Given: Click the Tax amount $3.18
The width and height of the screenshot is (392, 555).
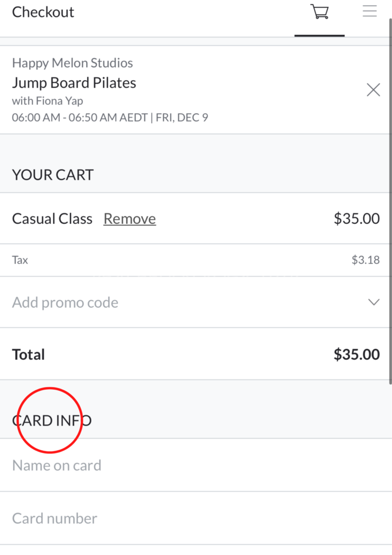Looking at the screenshot, I should coord(365,260).
